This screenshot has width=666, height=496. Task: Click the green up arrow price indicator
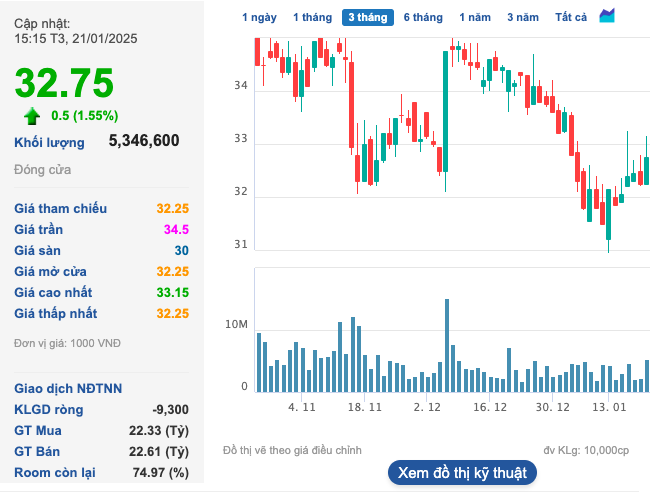(x=32, y=115)
